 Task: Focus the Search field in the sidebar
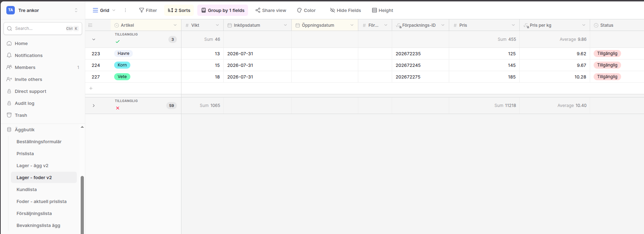pos(43,29)
